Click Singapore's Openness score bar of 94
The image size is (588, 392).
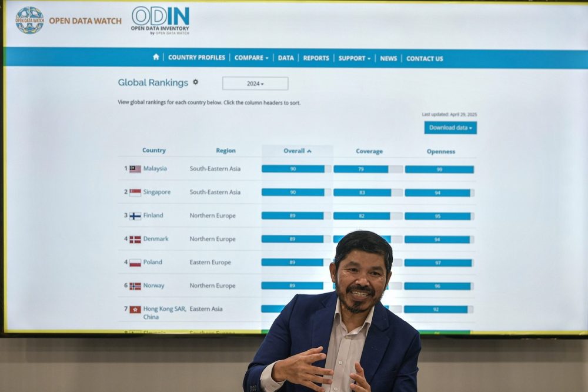click(x=439, y=193)
